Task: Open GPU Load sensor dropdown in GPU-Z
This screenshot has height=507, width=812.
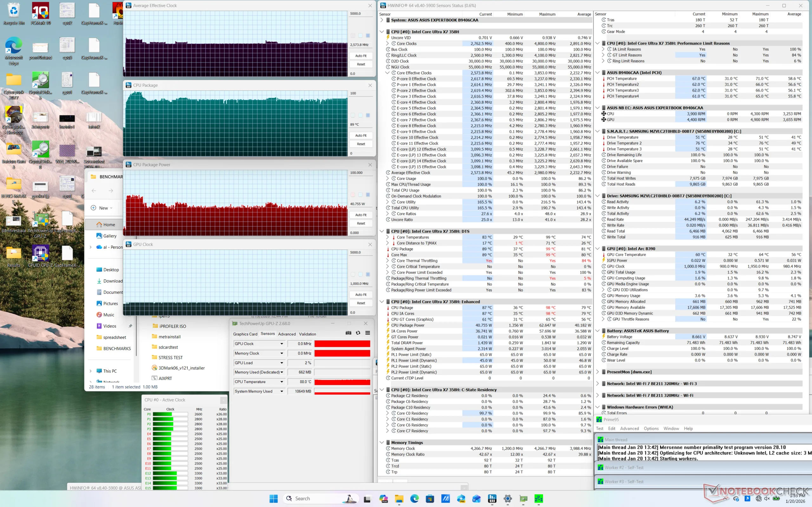Action: tap(282, 363)
